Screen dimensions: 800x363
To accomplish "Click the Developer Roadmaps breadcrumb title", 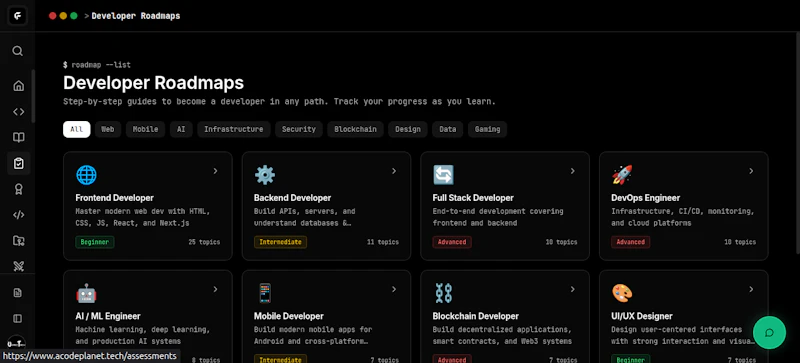I will (x=136, y=16).
